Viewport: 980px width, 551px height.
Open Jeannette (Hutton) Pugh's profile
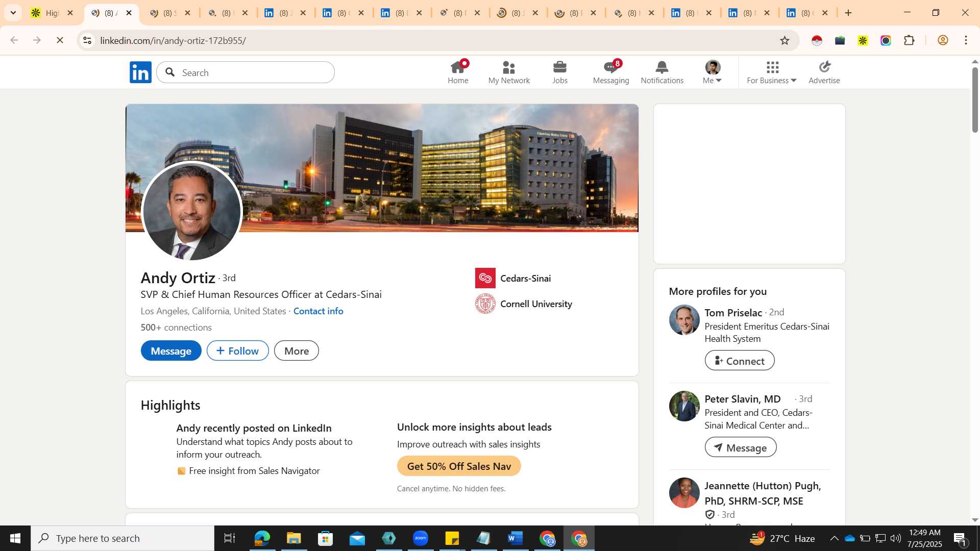pos(763,493)
